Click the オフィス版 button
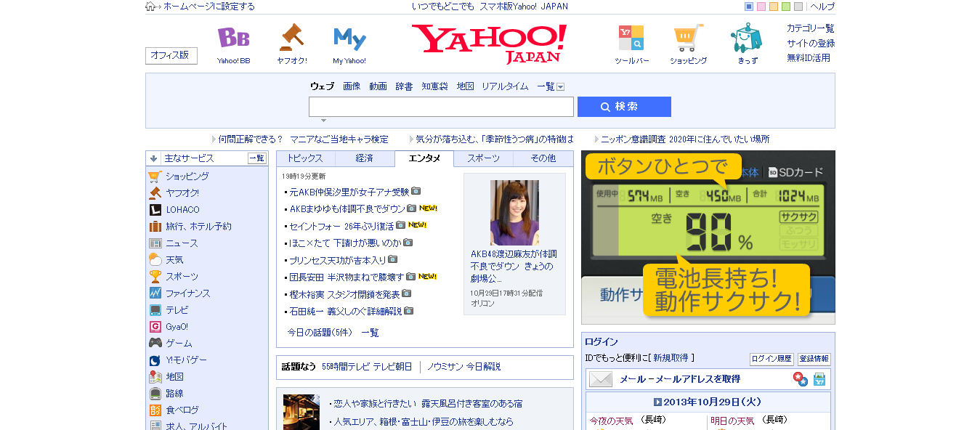The height and width of the screenshot is (430, 980). point(171,55)
